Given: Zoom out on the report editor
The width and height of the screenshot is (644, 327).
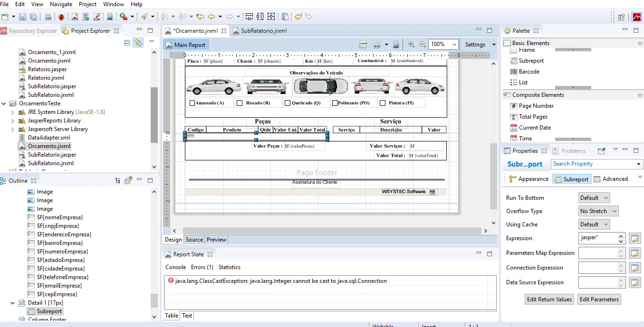Looking at the screenshot, I should [422, 45].
